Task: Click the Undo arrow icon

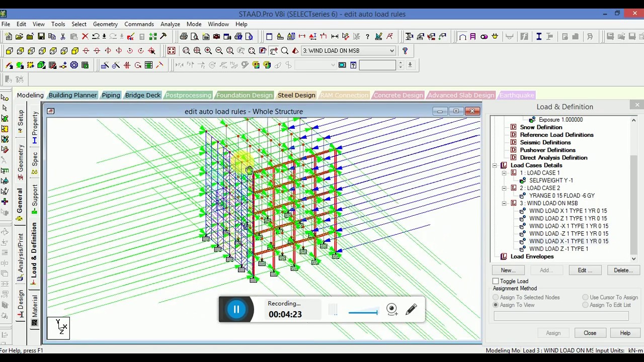Action: click(x=96, y=36)
